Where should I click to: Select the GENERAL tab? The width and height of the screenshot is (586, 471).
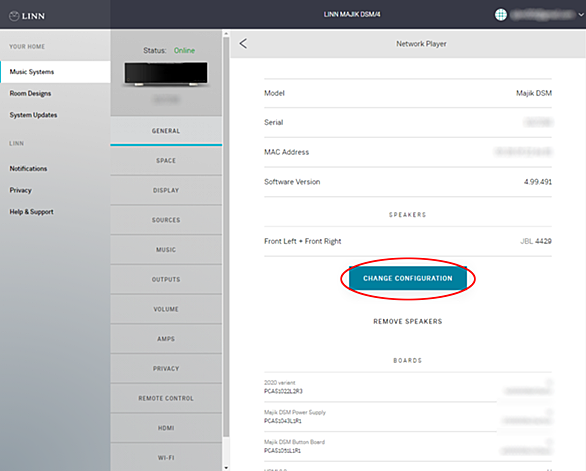166,131
